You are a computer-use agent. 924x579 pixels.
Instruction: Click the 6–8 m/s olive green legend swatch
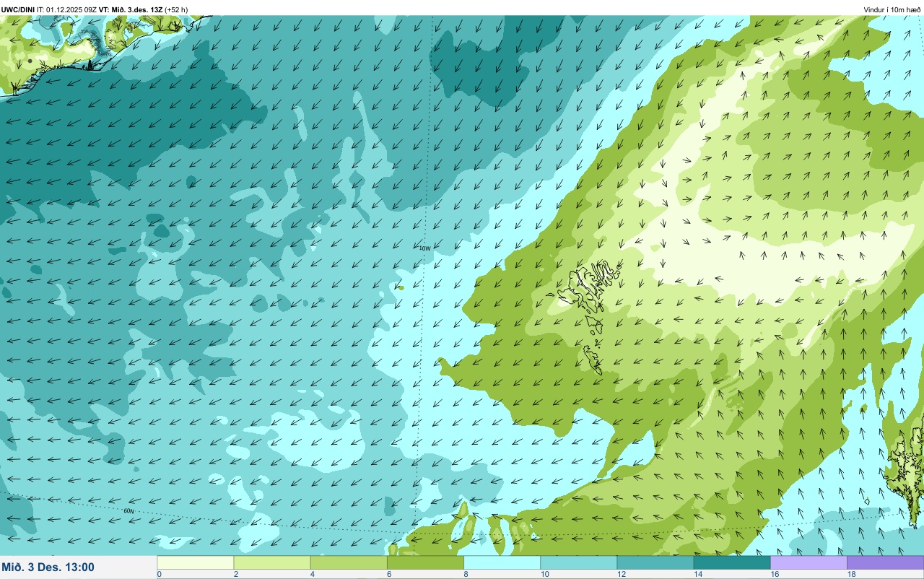pos(425,562)
